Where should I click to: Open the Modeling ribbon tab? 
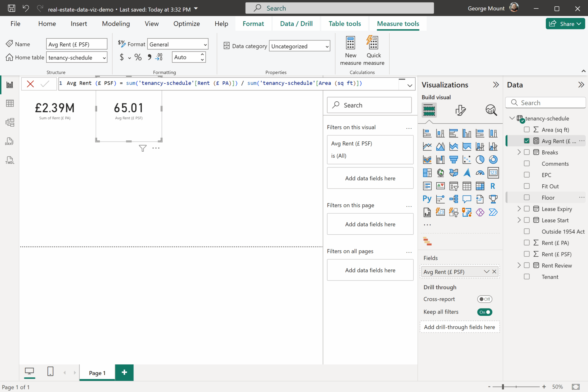point(116,24)
